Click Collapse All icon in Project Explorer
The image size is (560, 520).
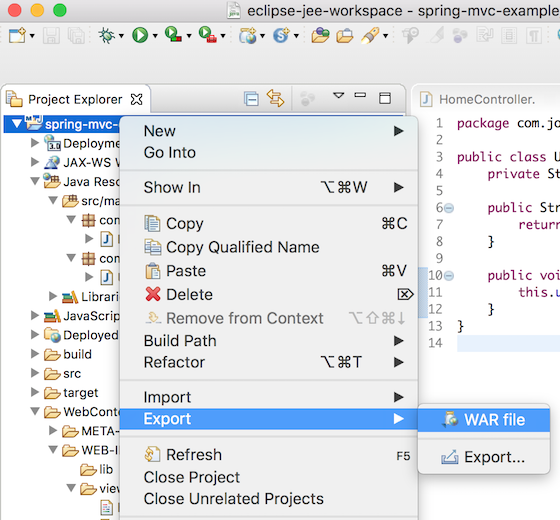[x=251, y=99]
